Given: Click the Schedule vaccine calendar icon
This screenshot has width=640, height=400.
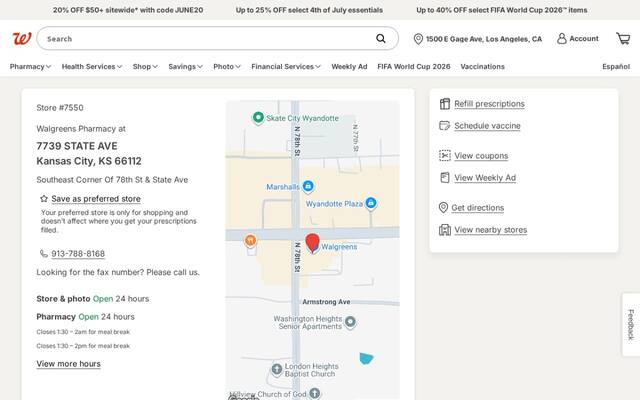Looking at the screenshot, I should [x=444, y=125].
